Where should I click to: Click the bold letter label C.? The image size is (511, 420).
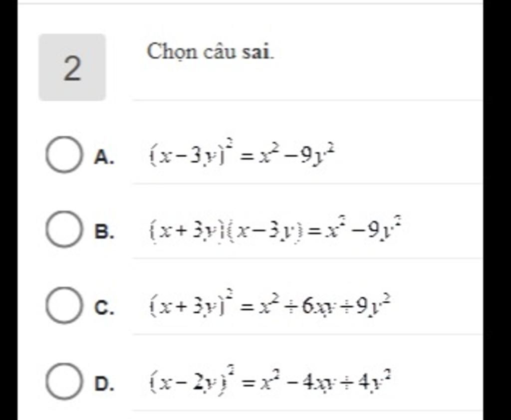[x=103, y=308]
